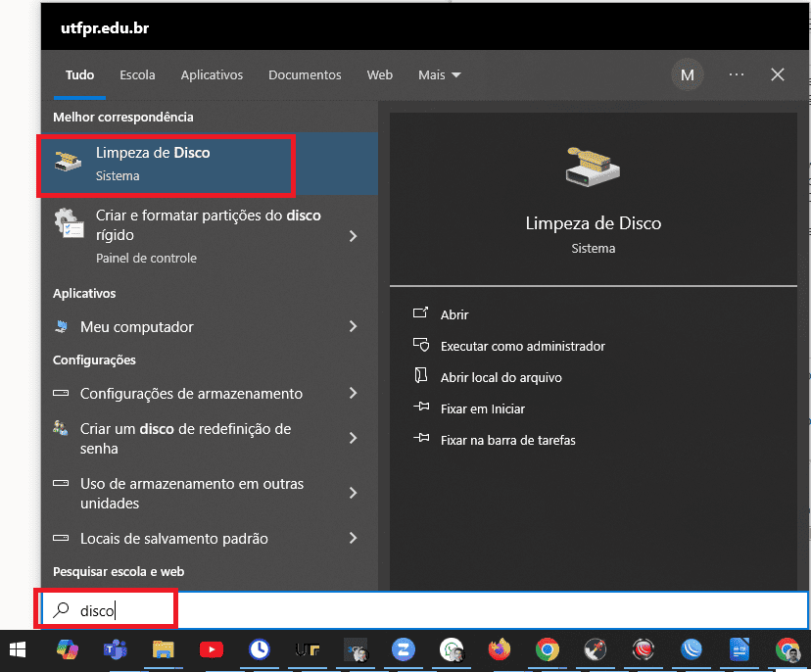Select Abrir local do arquivo

point(501,377)
